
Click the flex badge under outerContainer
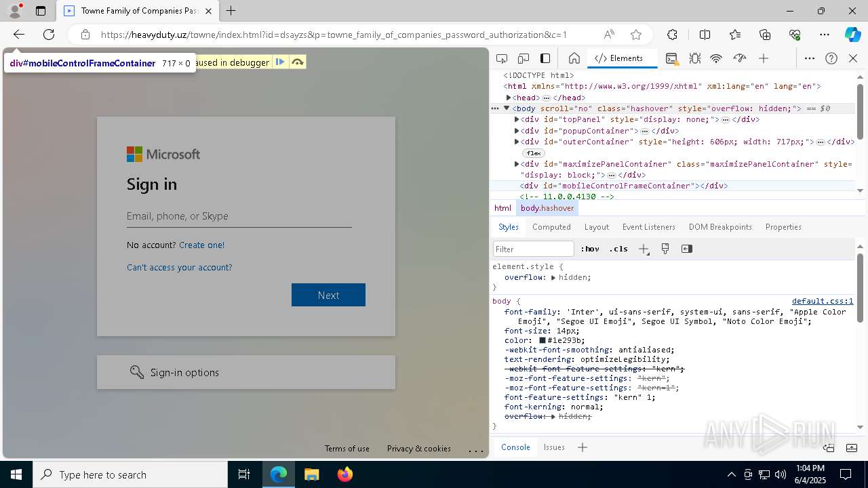[534, 153]
